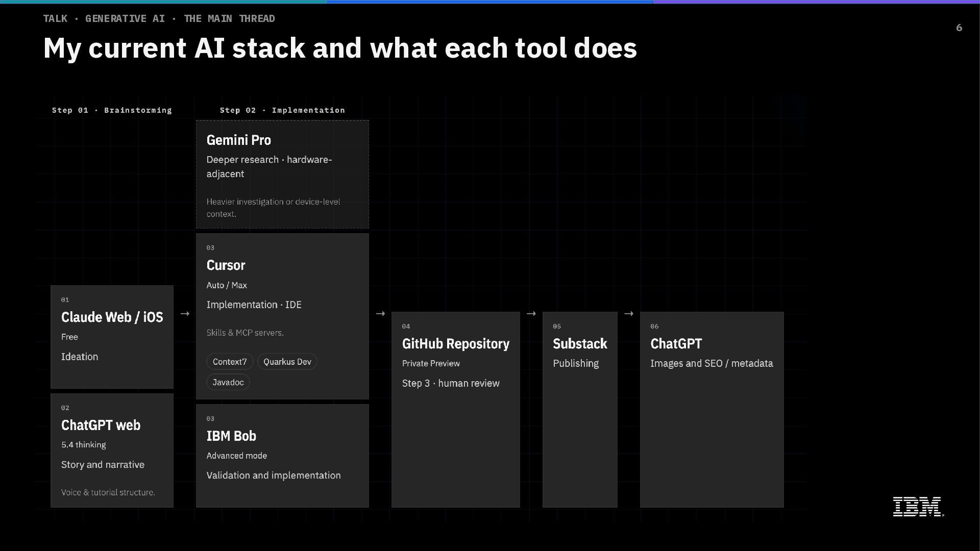Select the Context7 tag pill
The width and height of the screenshot is (980, 551).
230,362
